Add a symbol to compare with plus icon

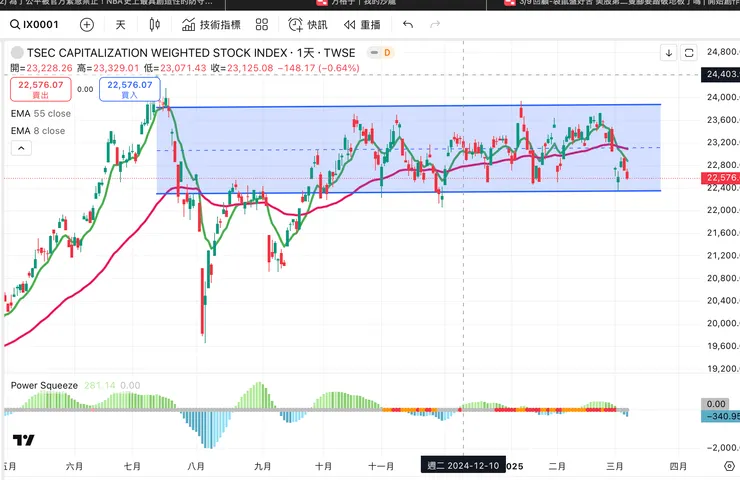click(x=87, y=25)
